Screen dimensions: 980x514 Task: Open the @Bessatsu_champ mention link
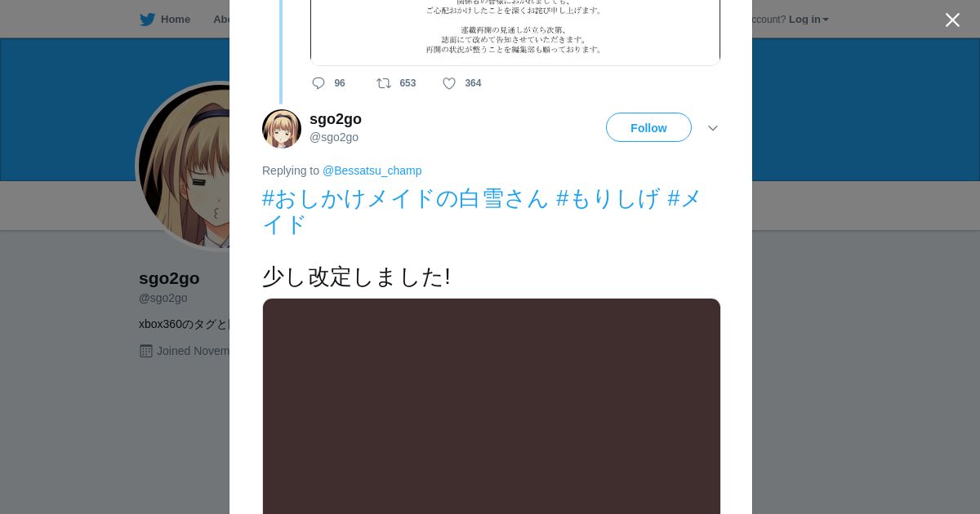(x=372, y=171)
